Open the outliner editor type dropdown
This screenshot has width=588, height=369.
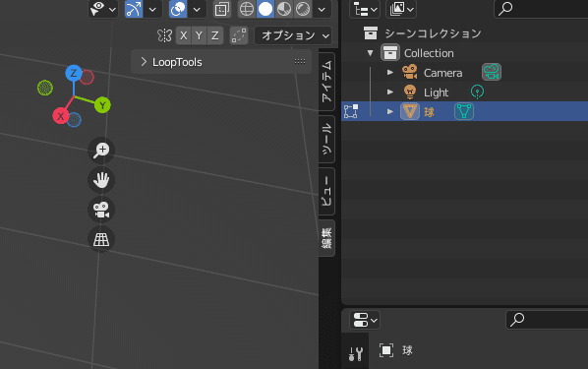click(x=365, y=9)
